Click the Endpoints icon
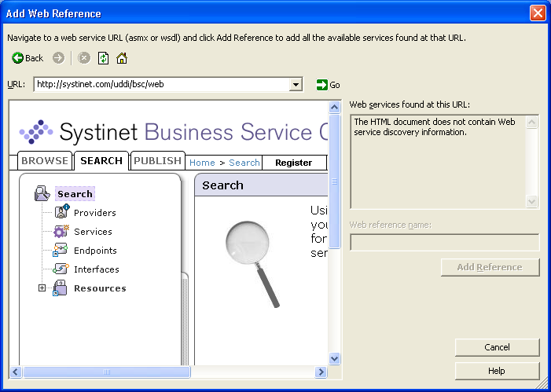The image size is (551, 392). point(60,250)
